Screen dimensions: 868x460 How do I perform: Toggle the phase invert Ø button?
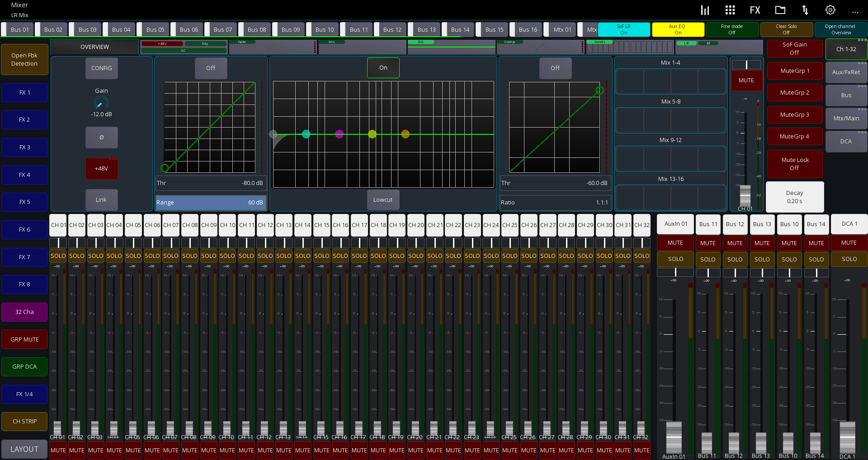(102, 137)
